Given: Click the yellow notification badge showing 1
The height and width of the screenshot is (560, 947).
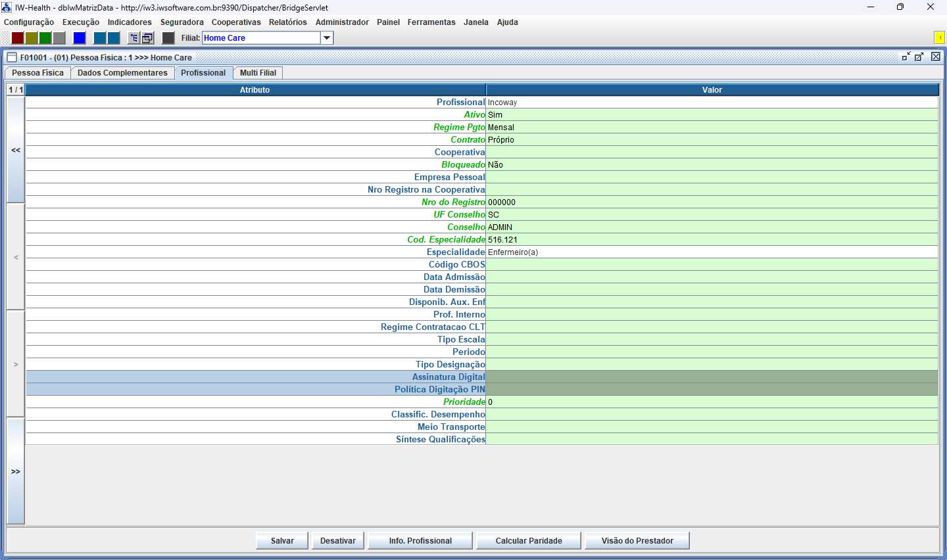Looking at the screenshot, I should coord(939,38).
